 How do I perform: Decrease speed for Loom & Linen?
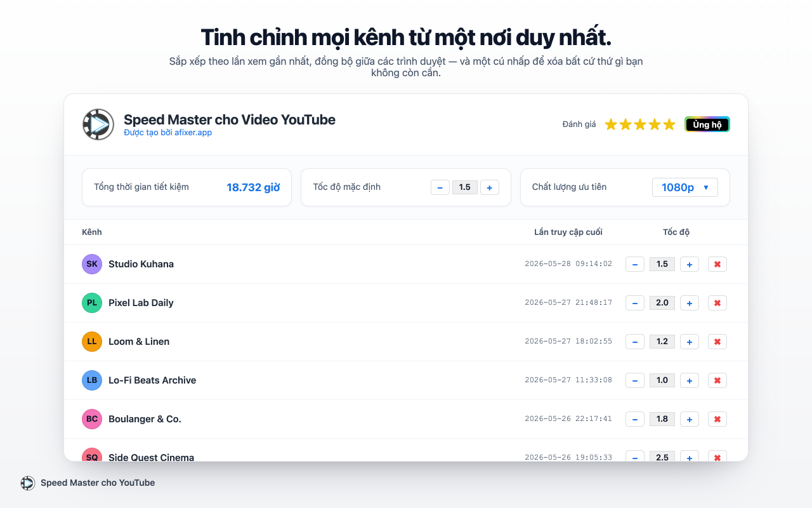pyautogui.click(x=635, y=342)
